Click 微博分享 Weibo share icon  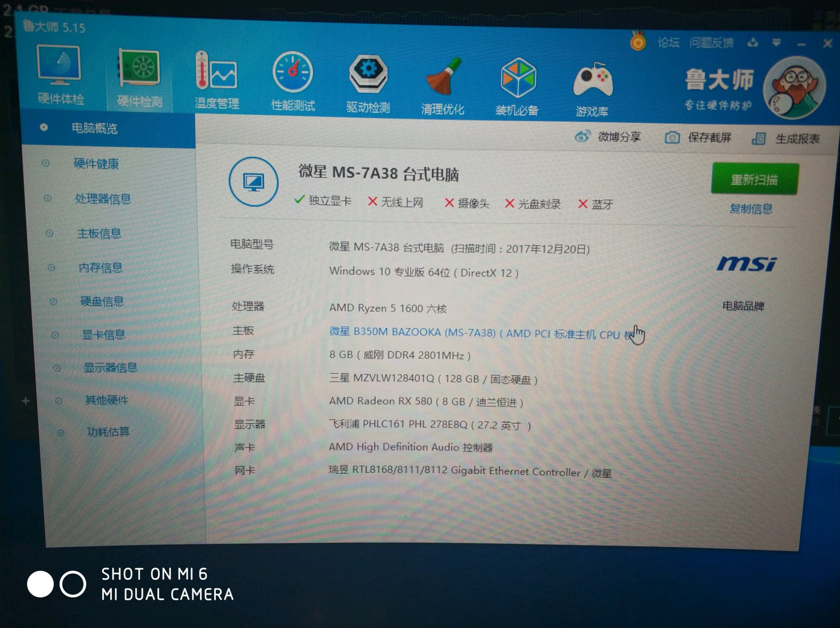coord(583,136)
